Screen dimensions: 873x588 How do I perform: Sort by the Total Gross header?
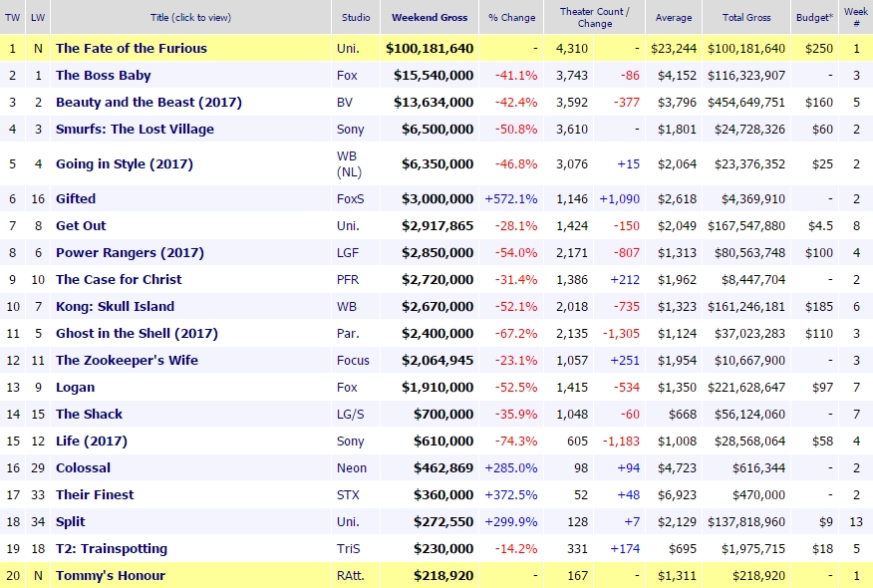pyautogui.click(x=746, y=17)
